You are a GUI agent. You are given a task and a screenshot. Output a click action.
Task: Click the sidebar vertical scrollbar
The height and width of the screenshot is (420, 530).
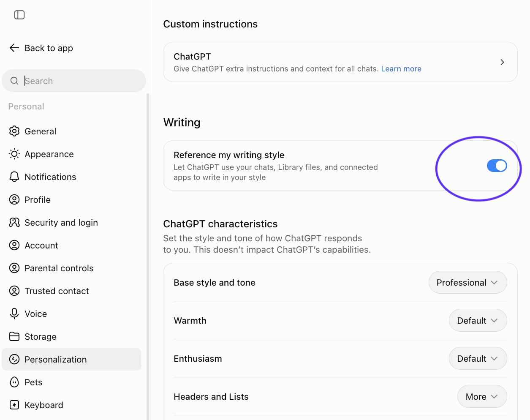pyautogui.click(x=148, y=256)
